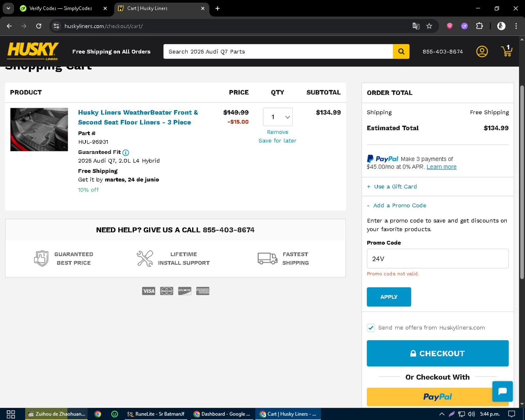Image resolution: width=525 pixels, height=420 pixels.
Task: Switch to Dashboard - Google taskbar window
Action: [x=222, y=414]
